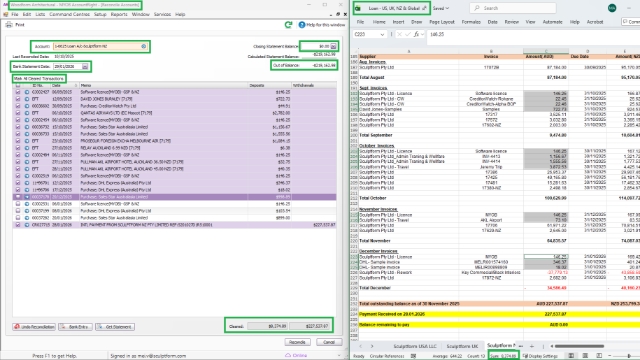Click the formula bar cancel X icon

pyautogui.click(x=399, y=34)
